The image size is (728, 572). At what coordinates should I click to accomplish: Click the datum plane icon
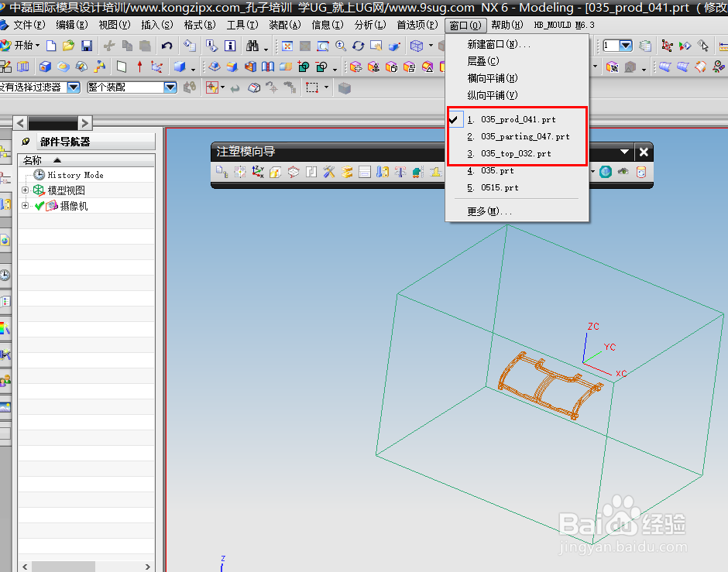tap(121, 67)
